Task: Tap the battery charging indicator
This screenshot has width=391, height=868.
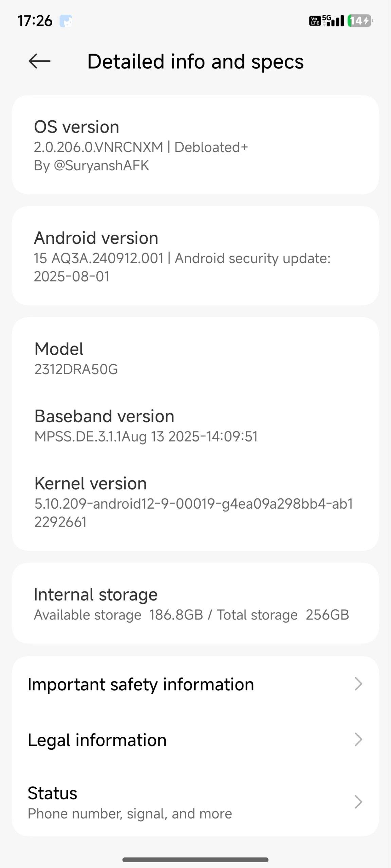Action: (x=360, y=21)
